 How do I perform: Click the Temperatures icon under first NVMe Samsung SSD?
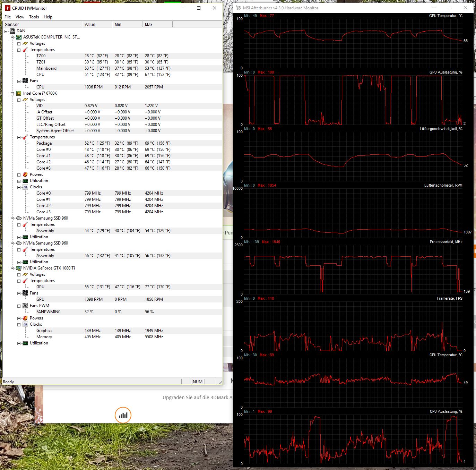(25, 224)
